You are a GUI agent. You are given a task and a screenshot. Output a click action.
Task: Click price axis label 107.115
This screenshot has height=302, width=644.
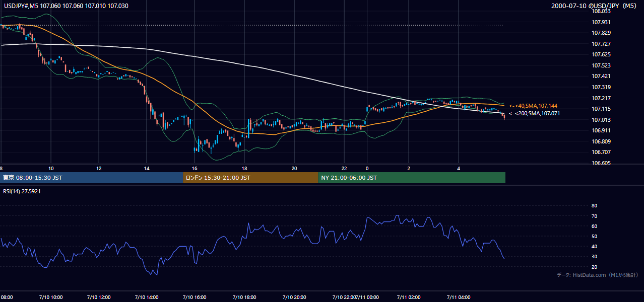click(601, 109)
